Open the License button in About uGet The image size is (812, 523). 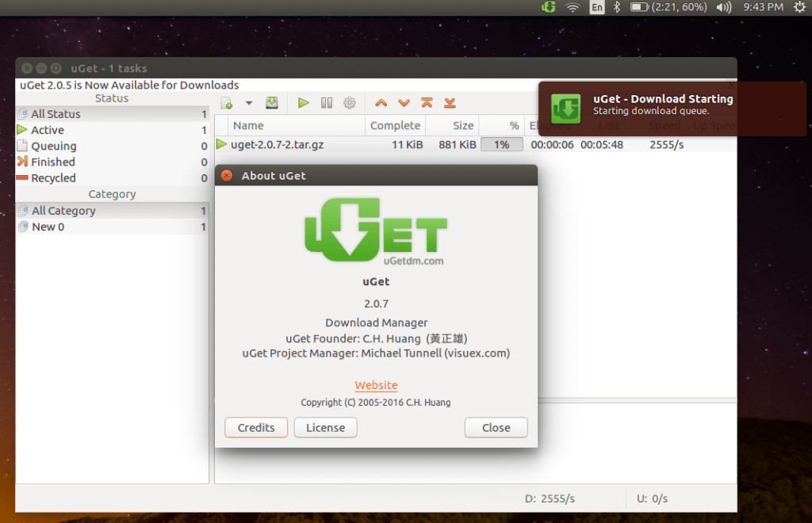coord(325,428)
